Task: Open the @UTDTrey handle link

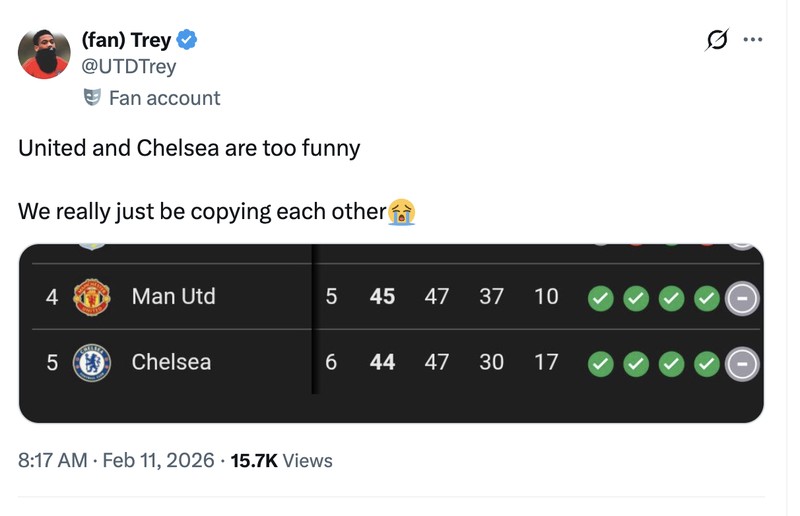Action: click(x=129, y=66)
